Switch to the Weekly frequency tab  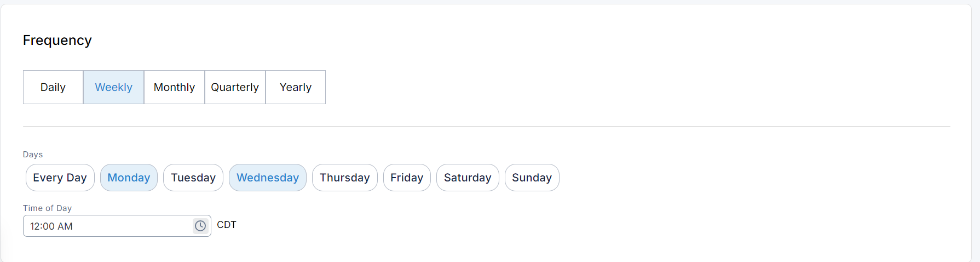[113, 87]
